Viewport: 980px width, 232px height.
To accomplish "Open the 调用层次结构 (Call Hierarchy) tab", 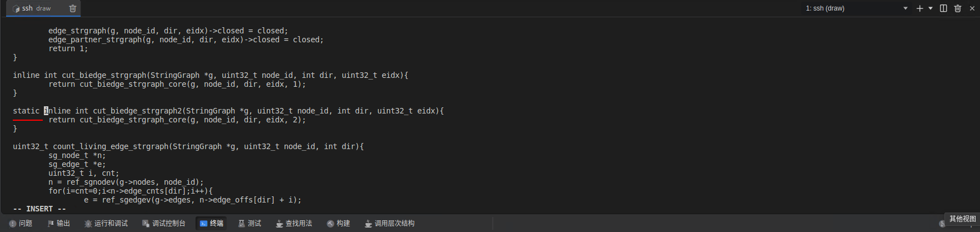I will [389, 223].
